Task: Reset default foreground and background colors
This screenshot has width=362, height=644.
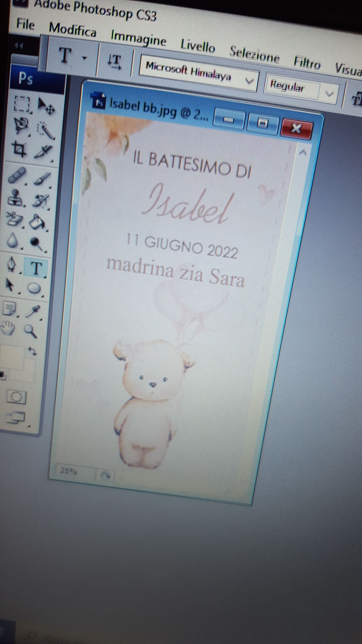Action: coord(2,376)
